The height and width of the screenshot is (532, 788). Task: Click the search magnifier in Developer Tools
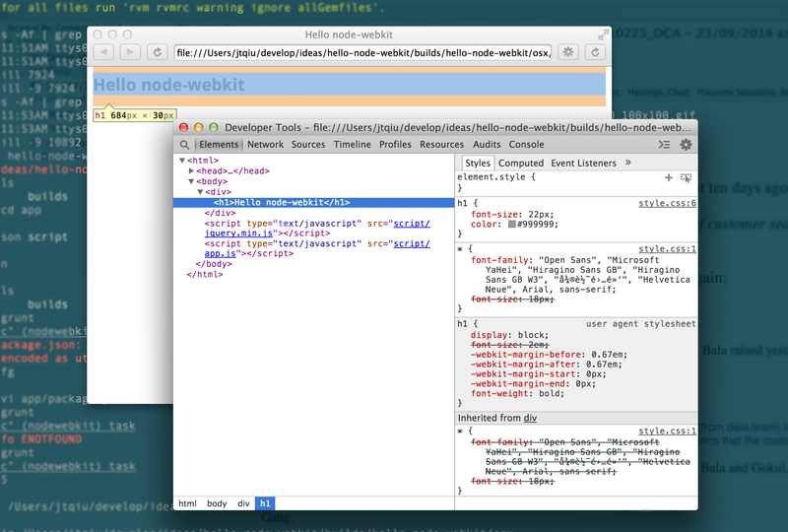[184, 145]
